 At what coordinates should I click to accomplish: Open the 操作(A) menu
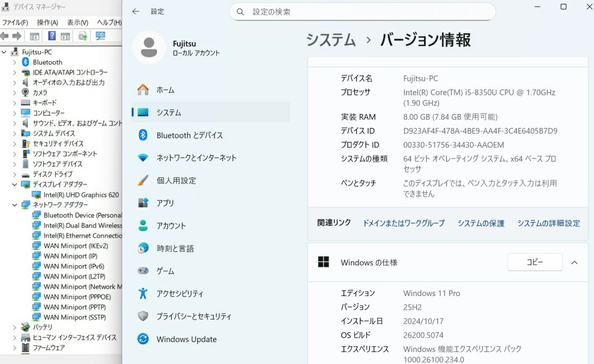coord(47,22)
